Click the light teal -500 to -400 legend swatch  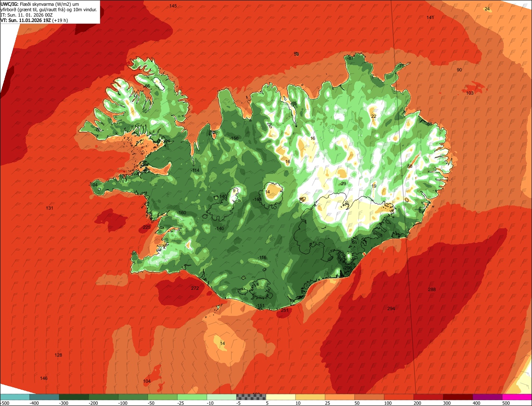(x=15, y=397)
